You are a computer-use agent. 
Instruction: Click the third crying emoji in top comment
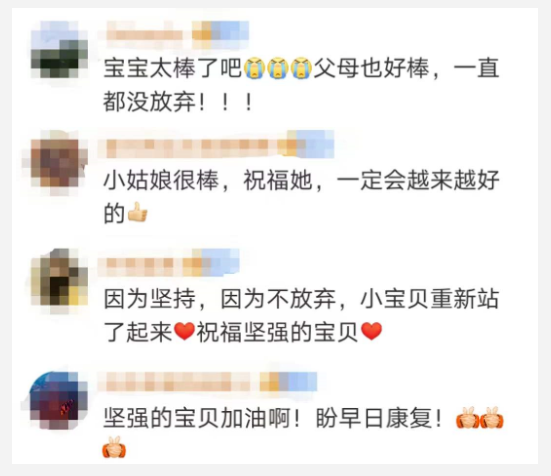point(301,68)
